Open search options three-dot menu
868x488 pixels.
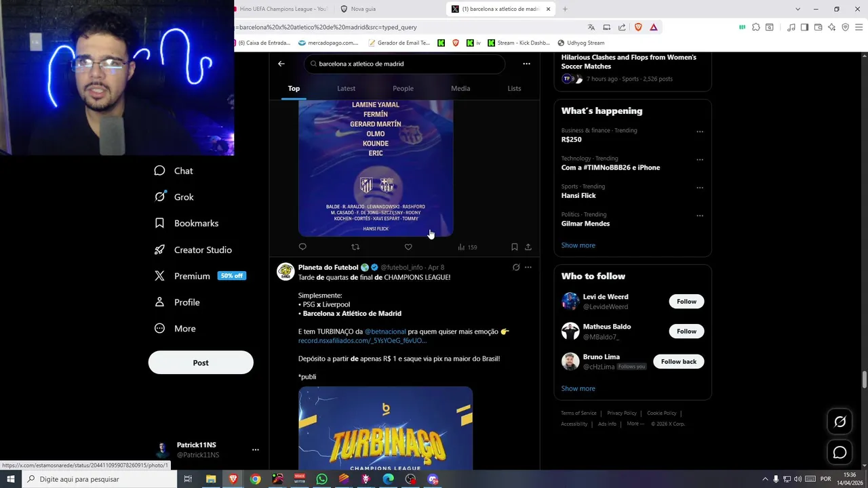tap(526, 64)
